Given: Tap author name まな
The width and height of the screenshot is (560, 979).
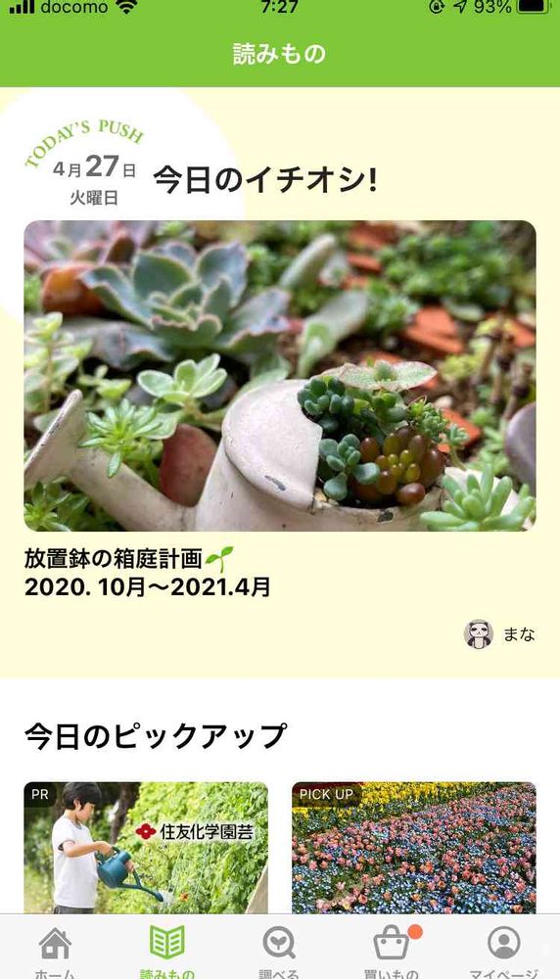Looking at the screenshot, I should 520,634.
